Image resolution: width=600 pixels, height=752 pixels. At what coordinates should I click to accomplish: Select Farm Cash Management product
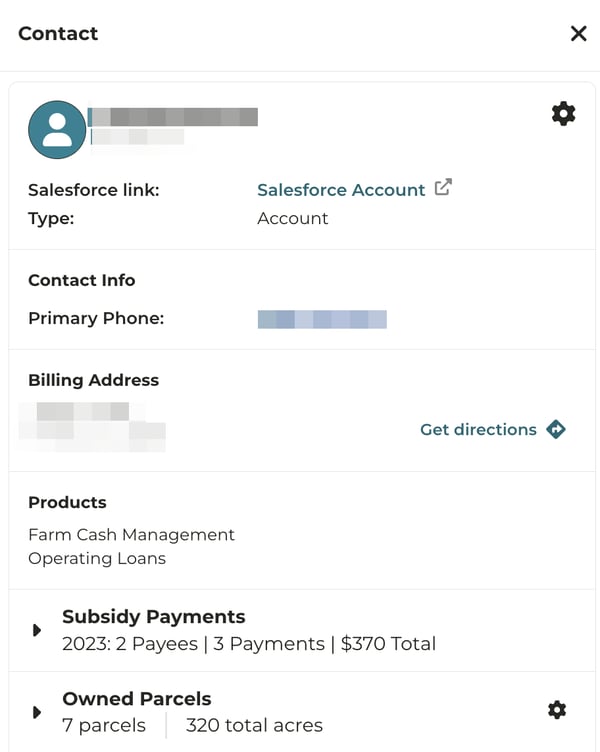tap(131, 535)
